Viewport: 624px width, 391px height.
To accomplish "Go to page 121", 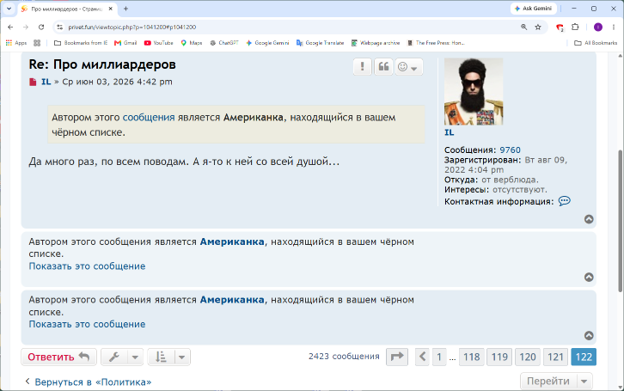I will [x=556, y=357].
